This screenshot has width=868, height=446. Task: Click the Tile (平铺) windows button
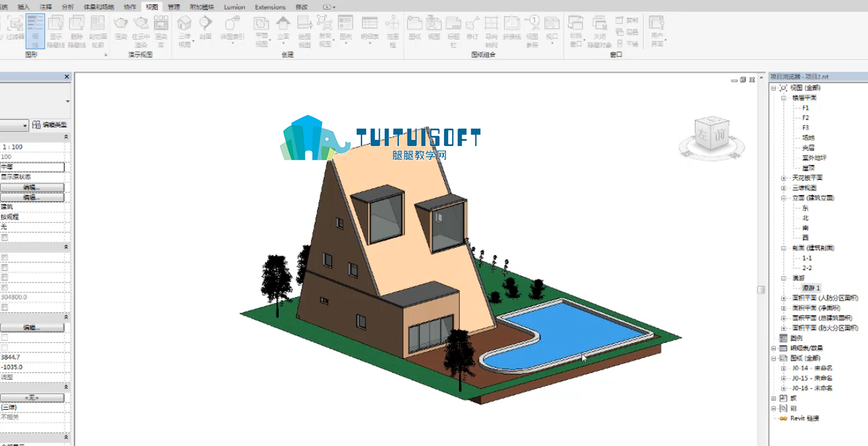pyautogui.click(x=627, y=44)
